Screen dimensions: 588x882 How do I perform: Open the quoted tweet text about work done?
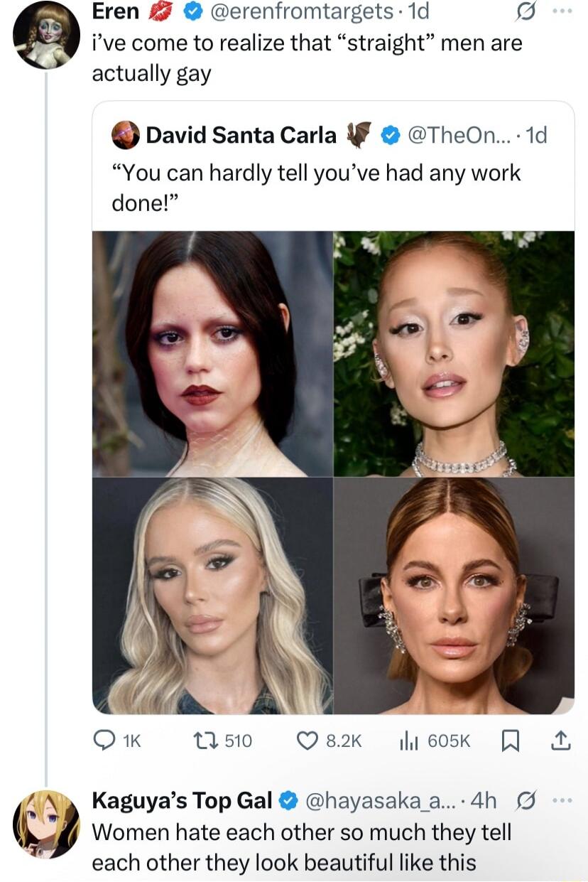pos(317,188)
